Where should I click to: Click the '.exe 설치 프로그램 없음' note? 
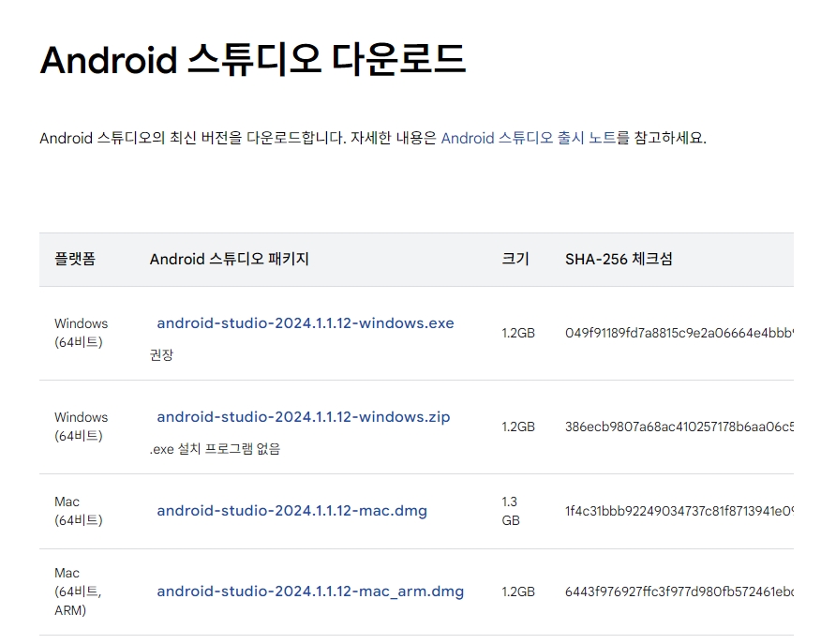(215, 449)
